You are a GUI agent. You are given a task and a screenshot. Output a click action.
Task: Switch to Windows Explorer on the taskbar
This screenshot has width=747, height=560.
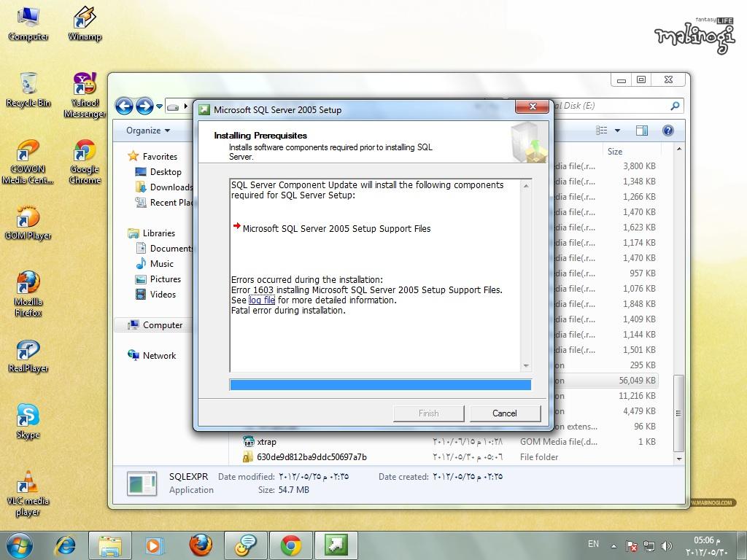click(x=110, y=545)
